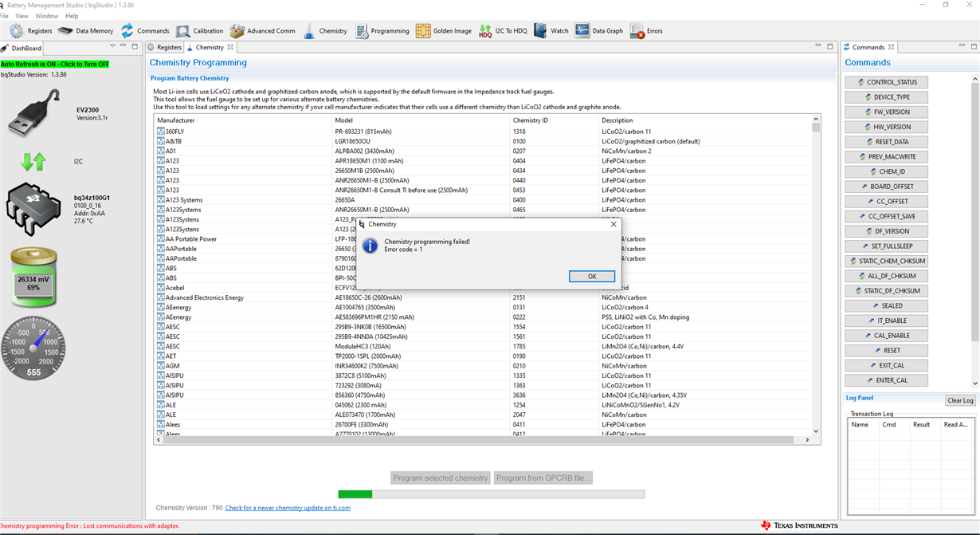Select Advanced Electronics Energy row

tap(484, 297)
